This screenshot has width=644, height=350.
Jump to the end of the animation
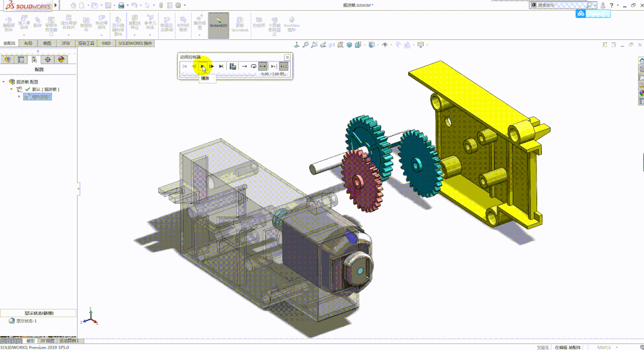click(x=221, y=67)
